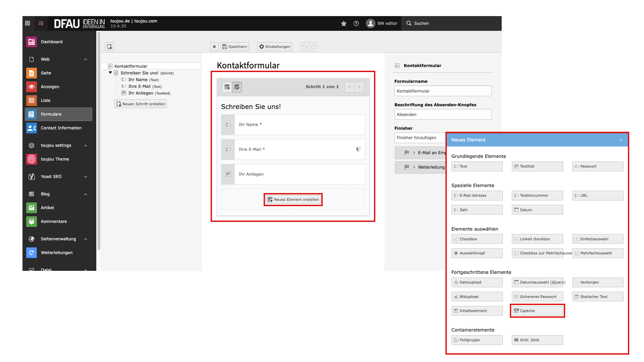Click the new form page icon

coord(109,47)
